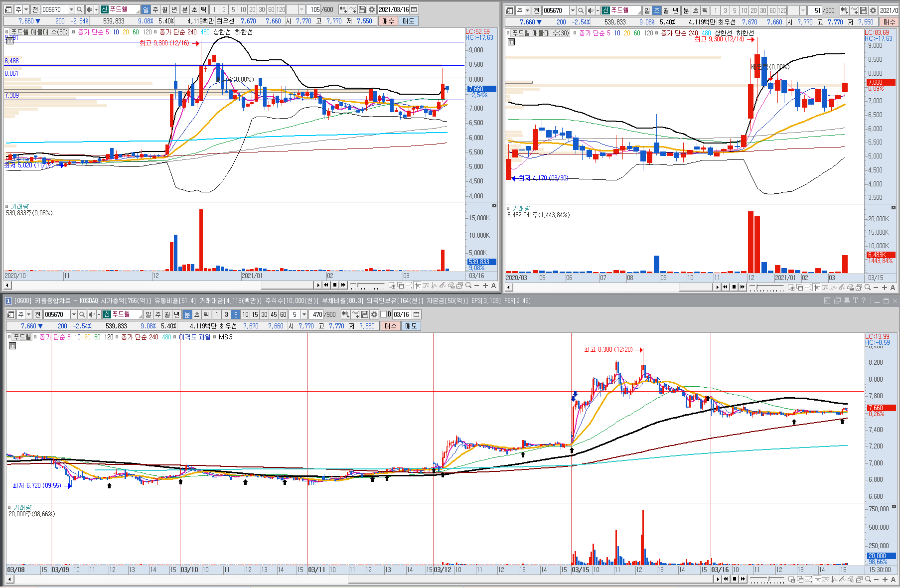Click 상한선 label in daily chart legend
The height and width of the screenshot is (588, 900).
(x=222, y=32)
